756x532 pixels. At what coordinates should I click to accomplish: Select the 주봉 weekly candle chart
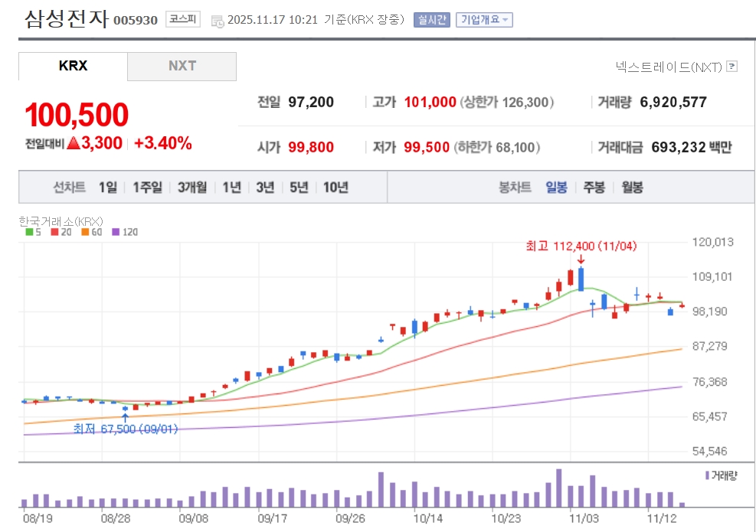pyautogui.click(x=594, y=188)
